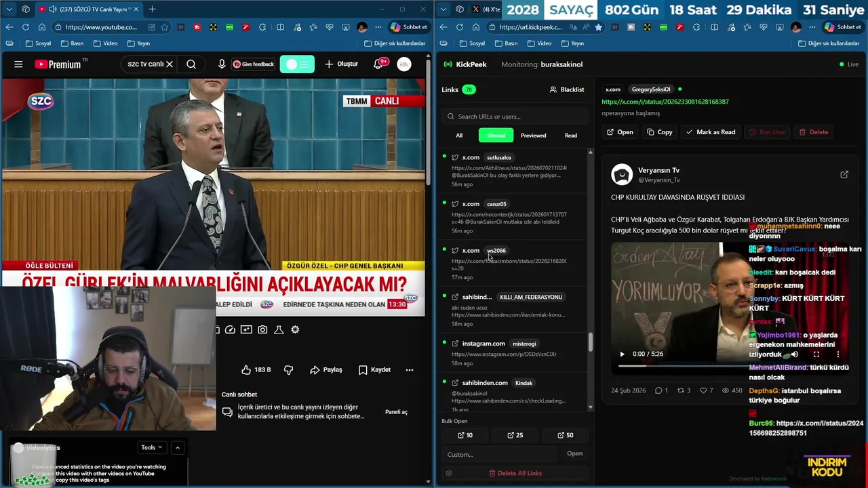The width and height of the screenshot is (868, 488).
Task: Click the flask experiment icon under the video
Action: point(279,330)
